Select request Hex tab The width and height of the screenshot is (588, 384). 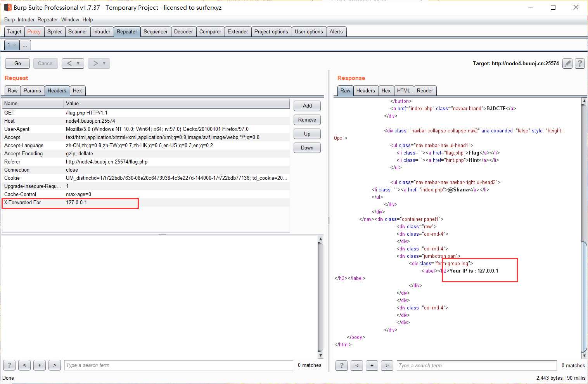click(x=78, y=90)
